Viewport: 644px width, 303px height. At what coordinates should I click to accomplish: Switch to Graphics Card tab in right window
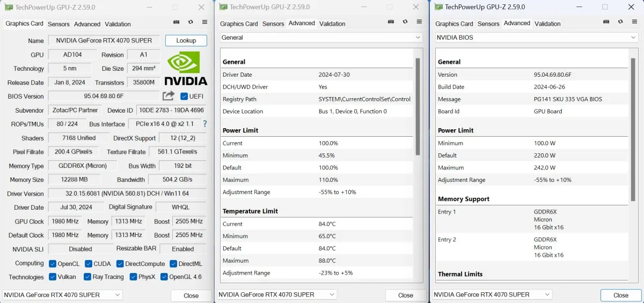coord(454,24)
